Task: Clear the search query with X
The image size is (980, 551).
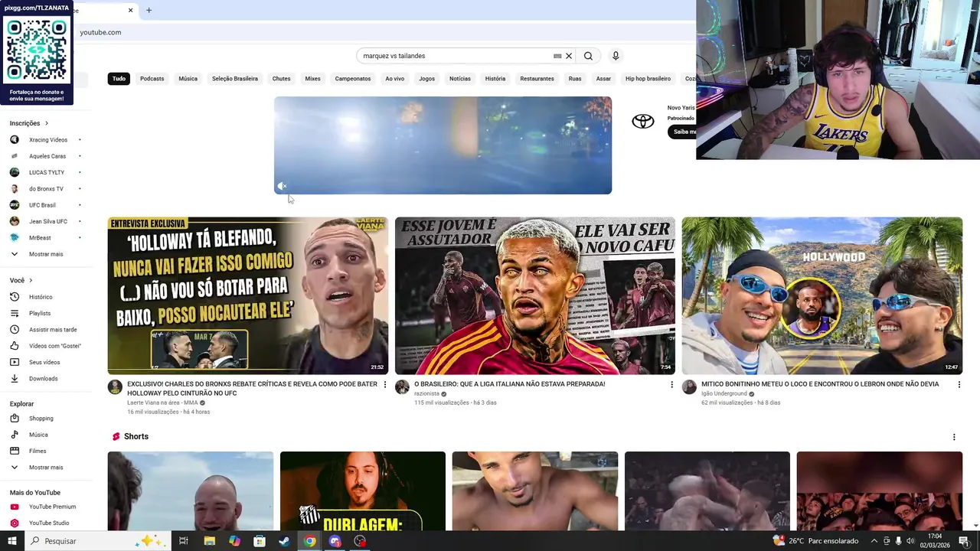Action: click(x=569, y=56)
